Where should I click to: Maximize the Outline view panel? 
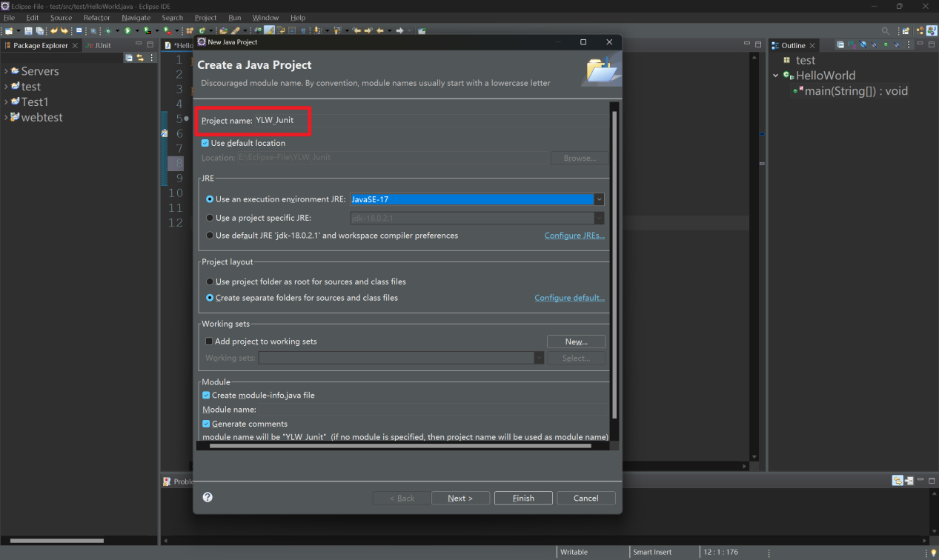[931, 45]
